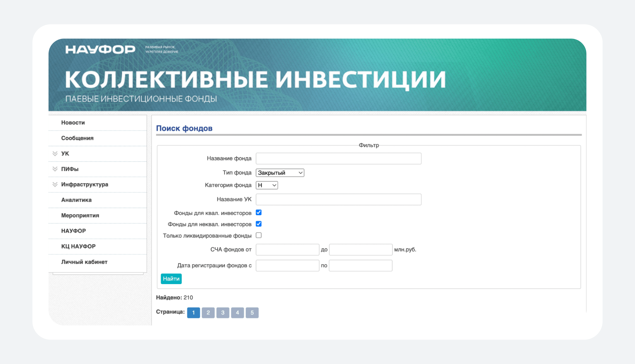Viewport: 635px width, 364px height.
Task: Expand the Инфраструктура chevron icon
Action: tap(55, 185)
